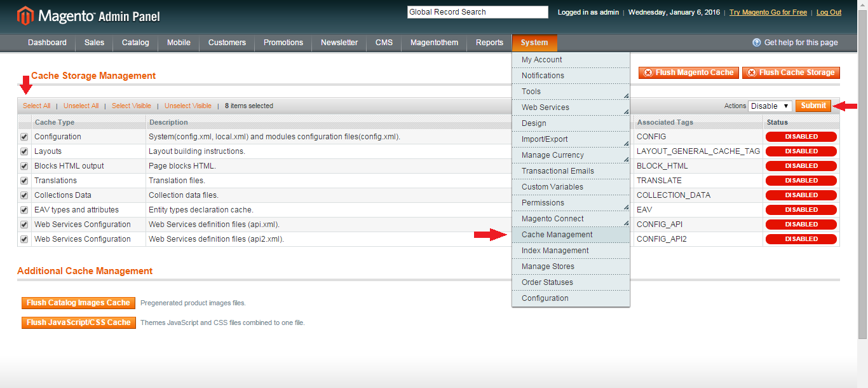The height and width of the screenshot is (388, 868).
Task: Open the Try Magento Go for Free link
Action: click(768, 12)
